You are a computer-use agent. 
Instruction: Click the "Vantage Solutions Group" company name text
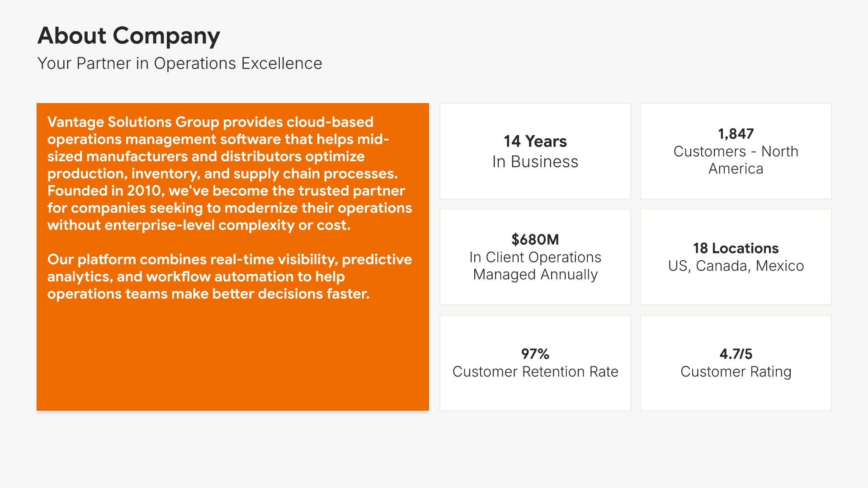(x=133, y=122)
